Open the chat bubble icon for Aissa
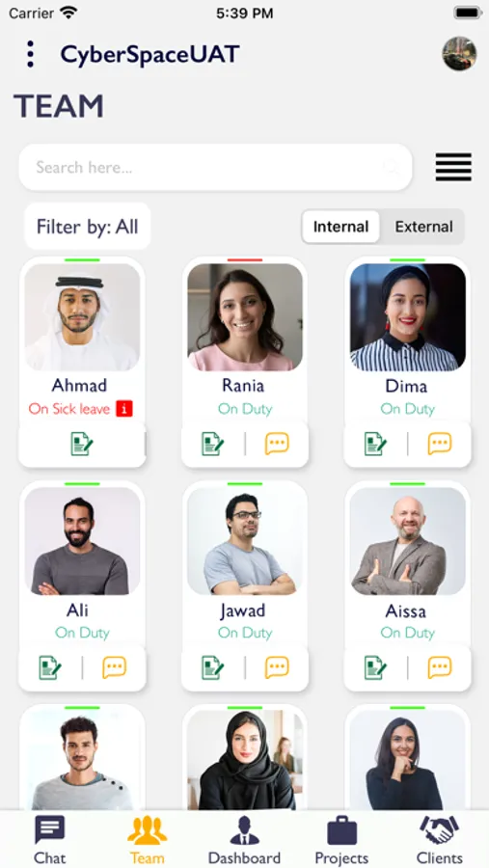The image size is (489, 868). (x=440, y=667)
